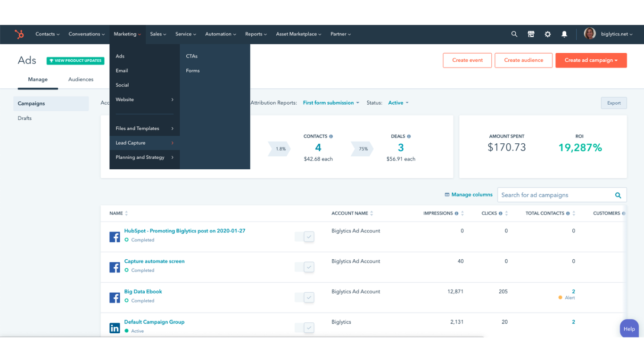Click the HubSpot sprocket logo

click(19, 34)
